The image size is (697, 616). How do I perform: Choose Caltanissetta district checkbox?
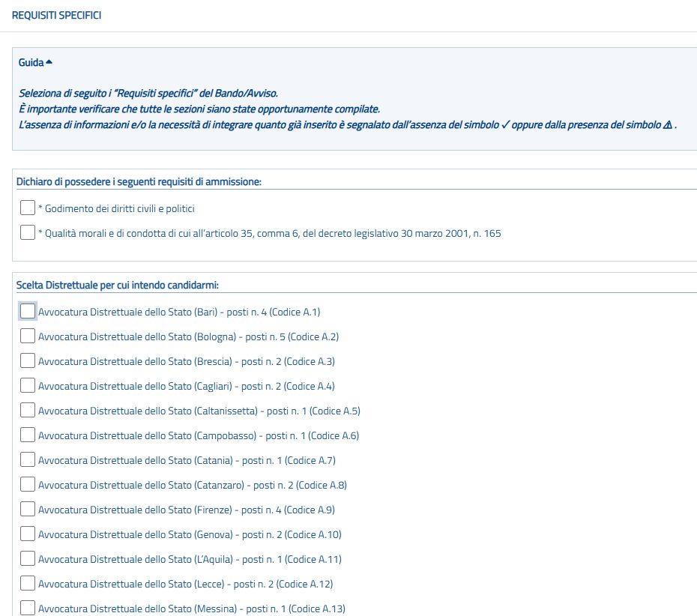[28, 410]
